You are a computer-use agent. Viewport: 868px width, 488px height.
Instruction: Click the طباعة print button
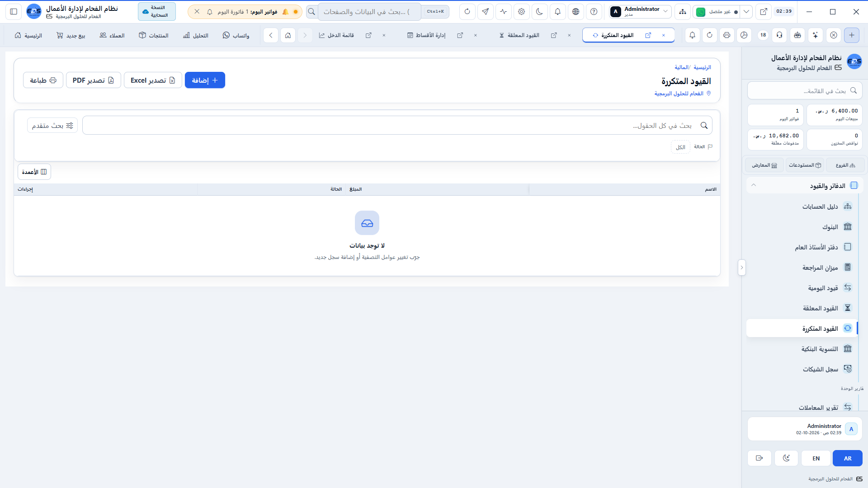[43, 80]
